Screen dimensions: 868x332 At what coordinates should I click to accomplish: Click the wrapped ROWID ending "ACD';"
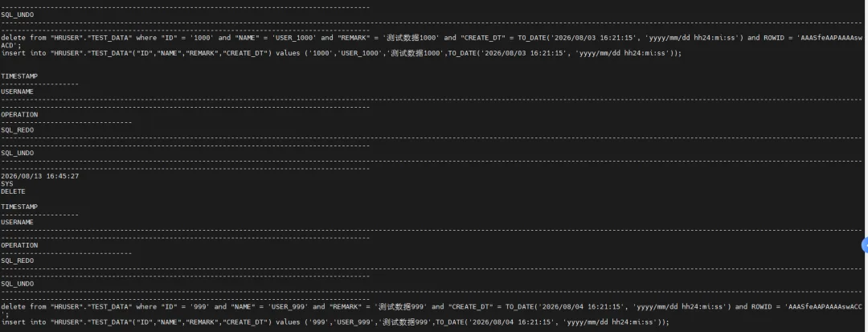11,45
